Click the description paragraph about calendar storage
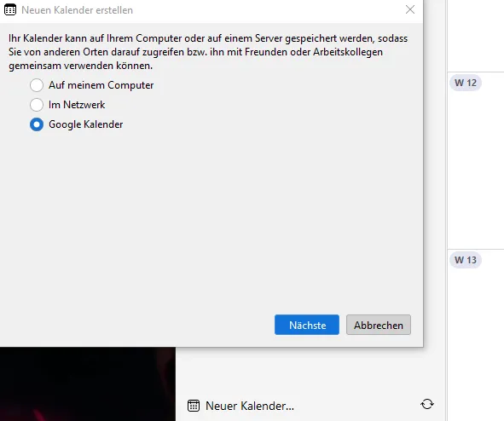Image resolution: width=504 pixels, height=421 pixels. pyautogui.click(x=208, y=52)
